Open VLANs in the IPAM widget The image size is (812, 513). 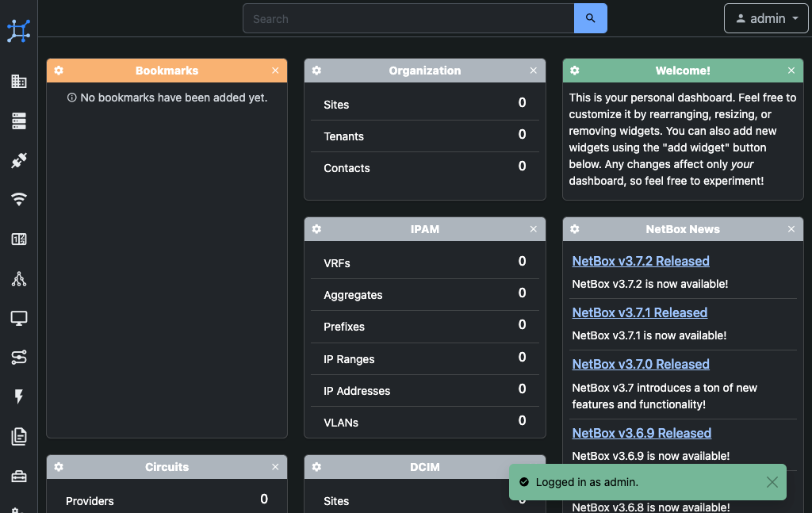click(x=425, y=423)
